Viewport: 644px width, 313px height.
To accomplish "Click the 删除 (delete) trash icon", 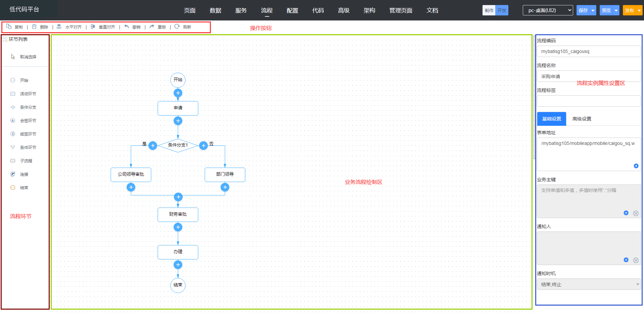I will (x=34, y=27).
